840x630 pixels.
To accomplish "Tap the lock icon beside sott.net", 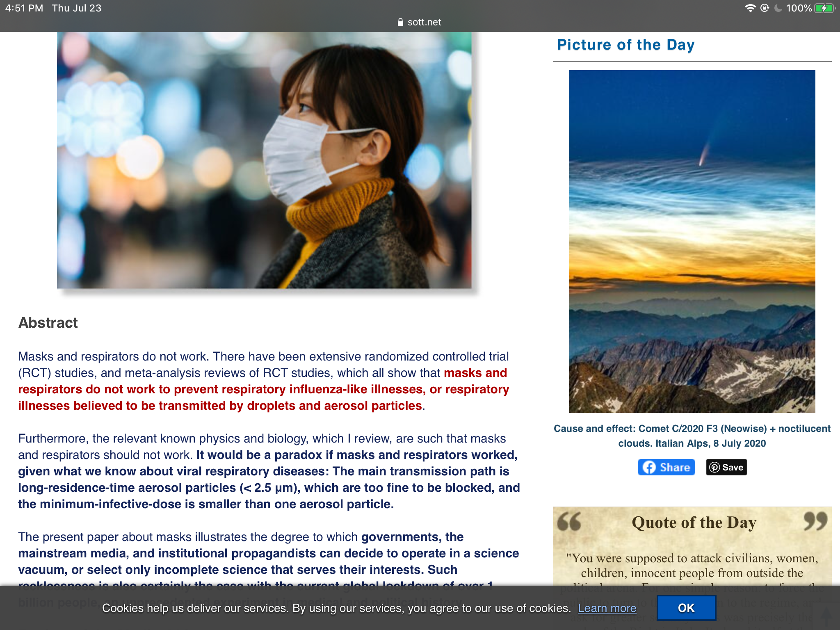I will click(x=401, y=22).
